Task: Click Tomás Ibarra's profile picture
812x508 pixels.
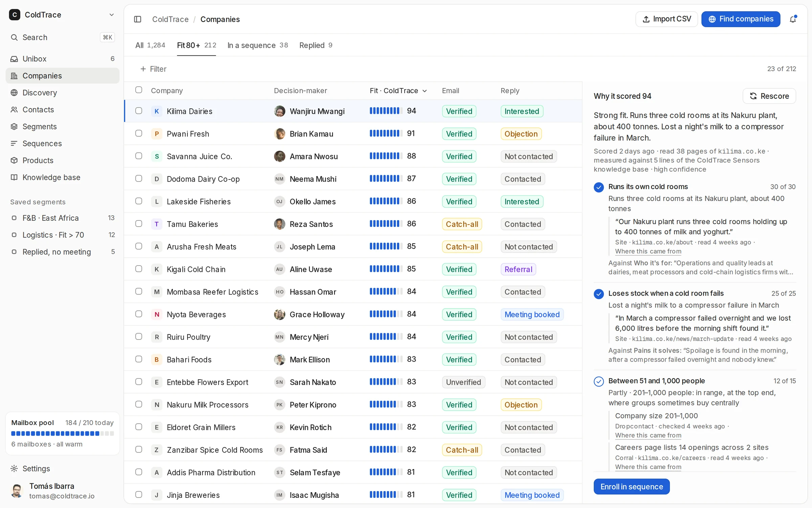Action: (17, 491)
